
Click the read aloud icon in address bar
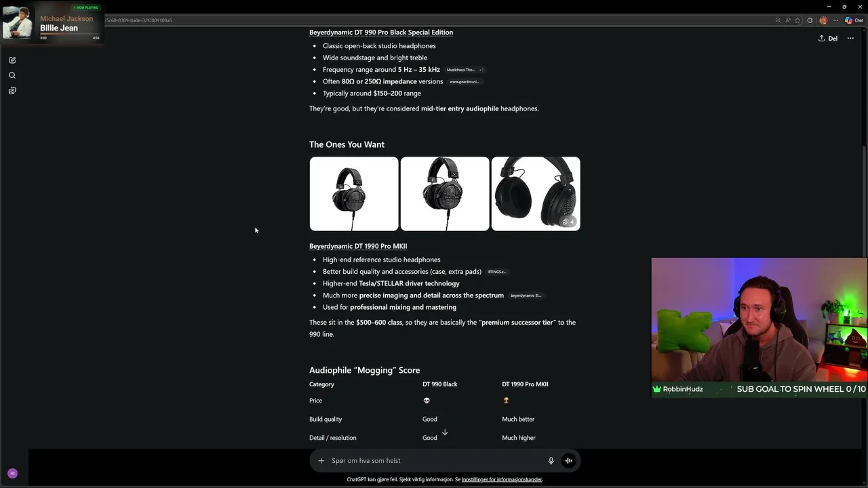[x=789, y=20]
